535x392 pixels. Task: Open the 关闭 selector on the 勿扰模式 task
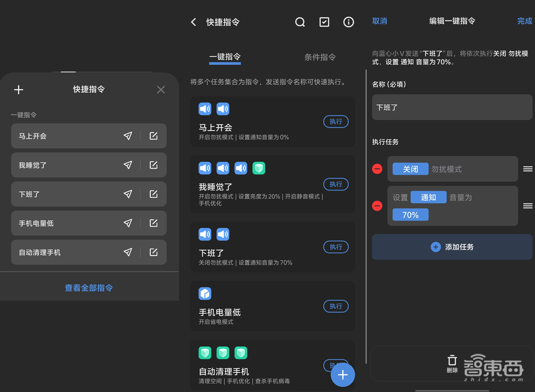[410, 168]
